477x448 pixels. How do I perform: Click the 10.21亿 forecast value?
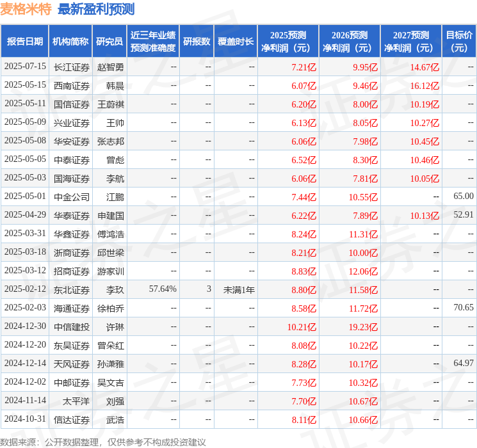[x=302, y=327]
